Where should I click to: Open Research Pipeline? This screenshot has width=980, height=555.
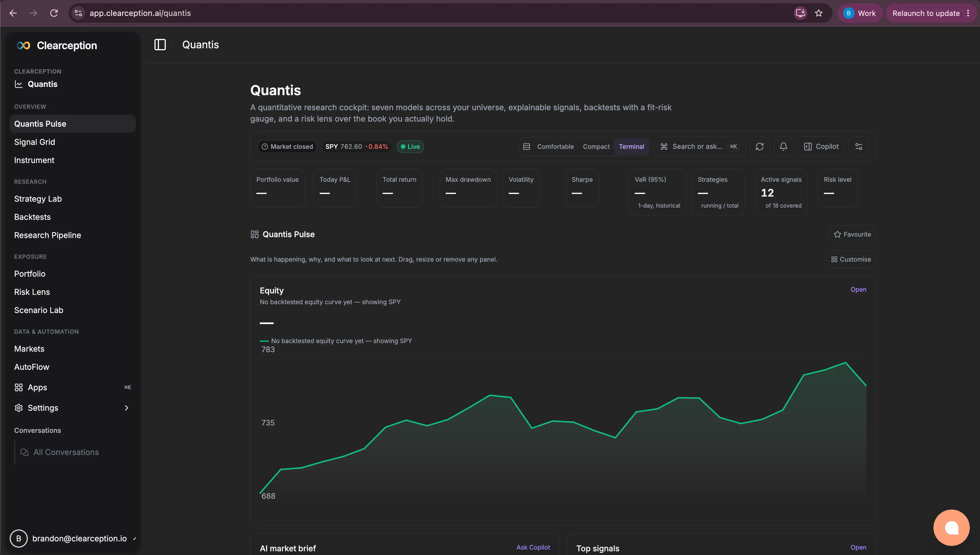point(72,235)
